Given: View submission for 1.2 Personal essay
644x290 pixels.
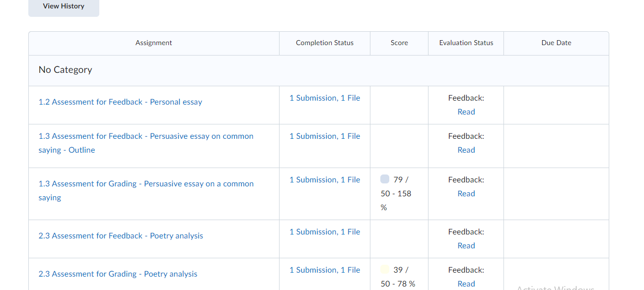Looking at the screenshot, I should click(325, 98).
